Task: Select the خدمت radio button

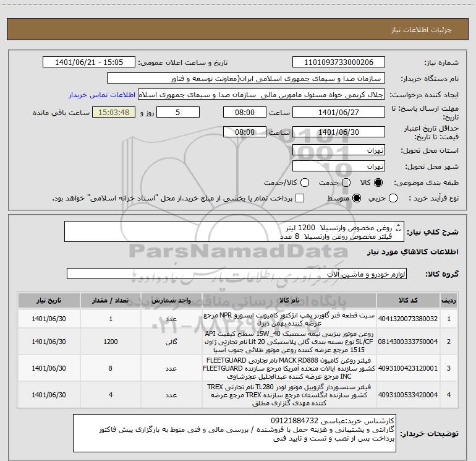Action: 346,183
